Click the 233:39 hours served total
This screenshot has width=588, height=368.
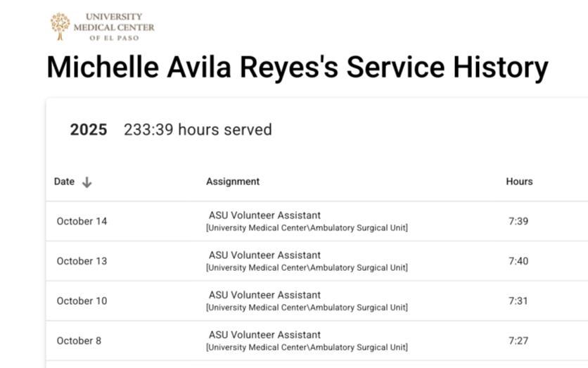click(198, 129)
